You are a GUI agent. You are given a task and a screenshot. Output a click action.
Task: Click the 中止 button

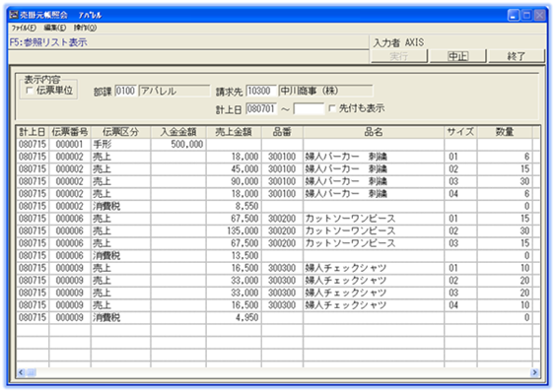[457, 56]
